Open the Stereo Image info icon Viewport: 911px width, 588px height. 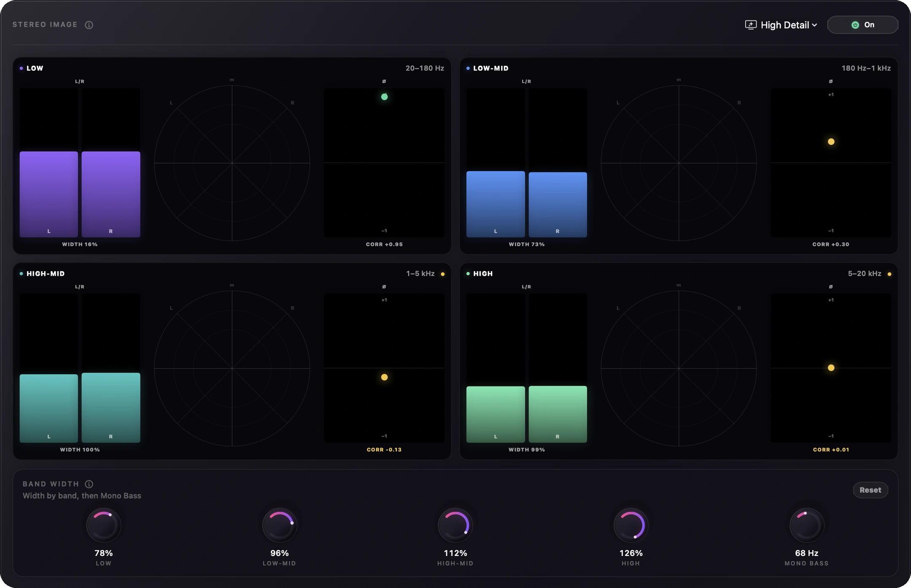pos(89,25)
